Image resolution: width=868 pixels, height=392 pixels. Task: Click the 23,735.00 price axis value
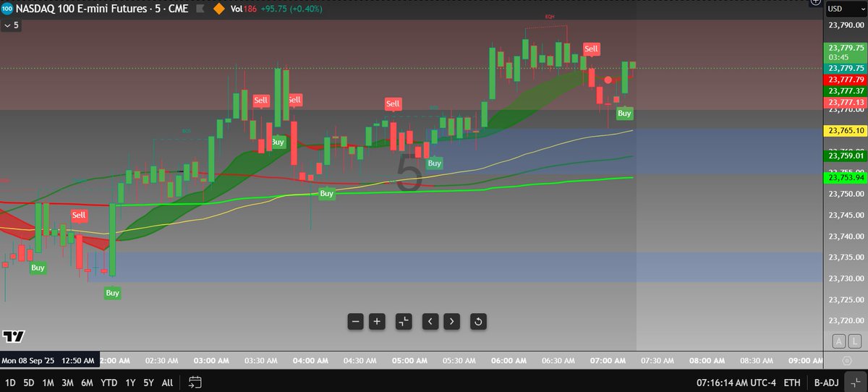845,257
